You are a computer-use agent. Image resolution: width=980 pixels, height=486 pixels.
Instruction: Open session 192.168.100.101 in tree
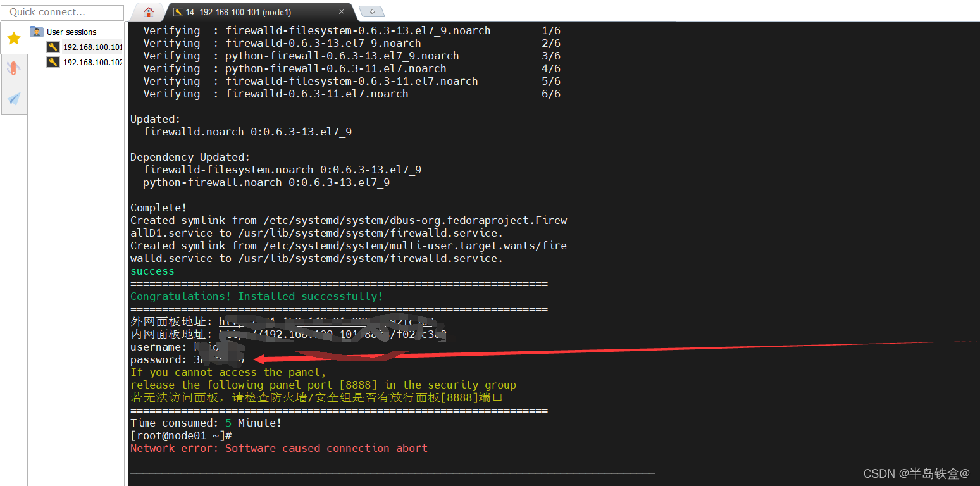pyautogui.click(x=92, y=47)
